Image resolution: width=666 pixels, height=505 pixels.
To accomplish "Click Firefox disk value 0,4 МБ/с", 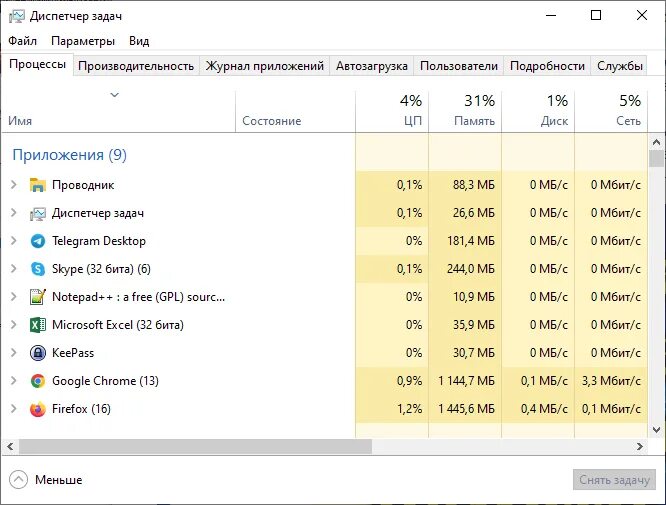I will coord(544,409).
